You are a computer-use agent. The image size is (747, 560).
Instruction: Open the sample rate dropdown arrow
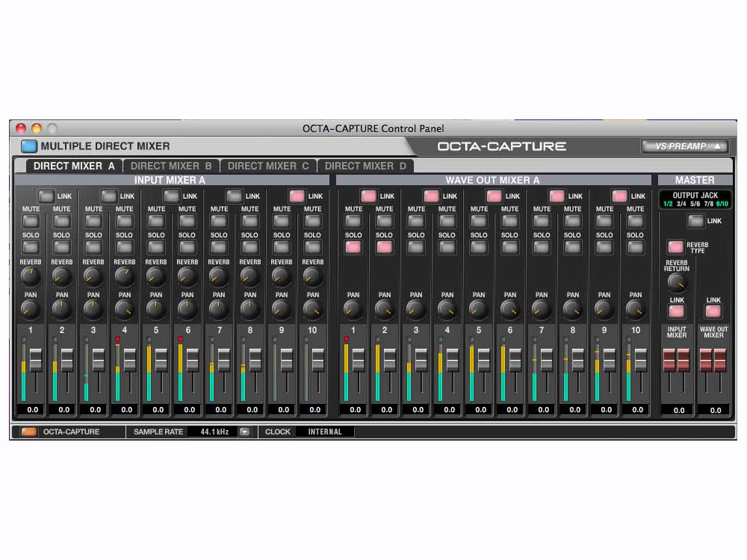(244, 432)
